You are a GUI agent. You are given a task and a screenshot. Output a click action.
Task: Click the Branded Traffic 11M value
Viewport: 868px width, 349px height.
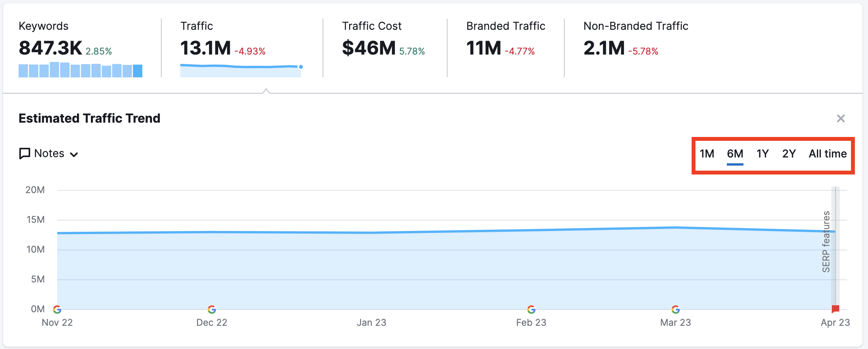click(x=484, y=48)
